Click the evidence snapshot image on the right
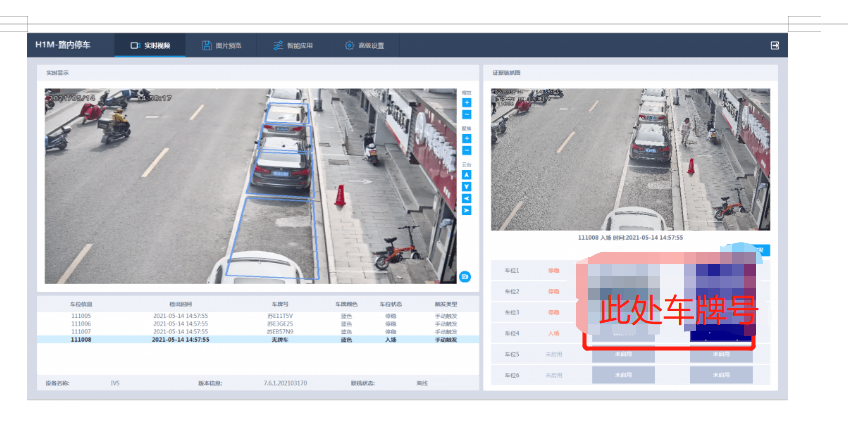This screenshot has height=441, width=848. (x=630, y=160)
